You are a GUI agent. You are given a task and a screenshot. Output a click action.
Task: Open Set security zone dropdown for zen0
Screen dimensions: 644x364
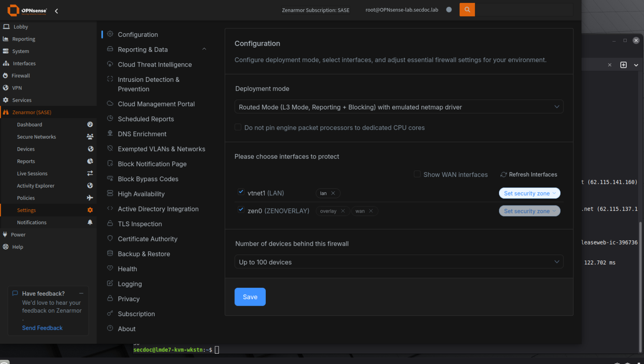click(x=530, y=211)
